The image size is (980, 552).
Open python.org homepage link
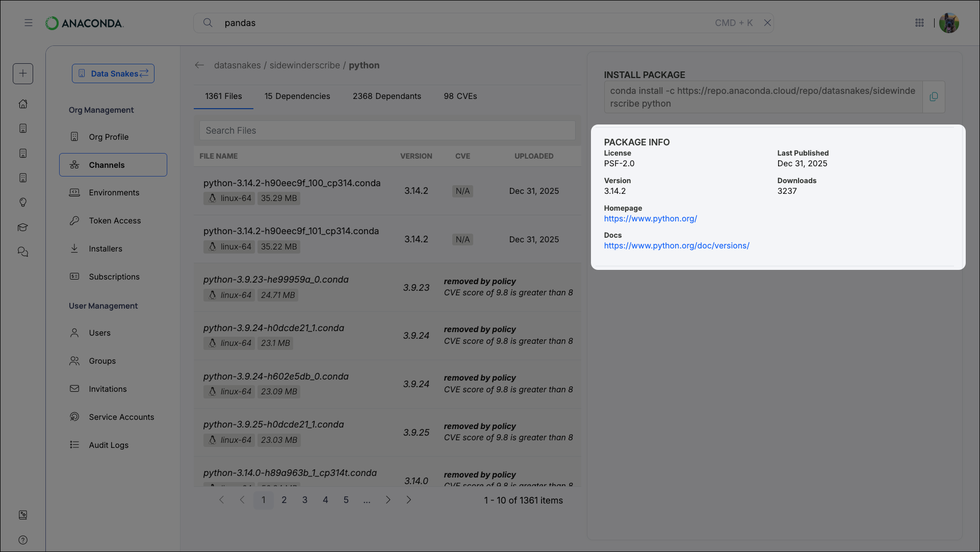[650, 219]
